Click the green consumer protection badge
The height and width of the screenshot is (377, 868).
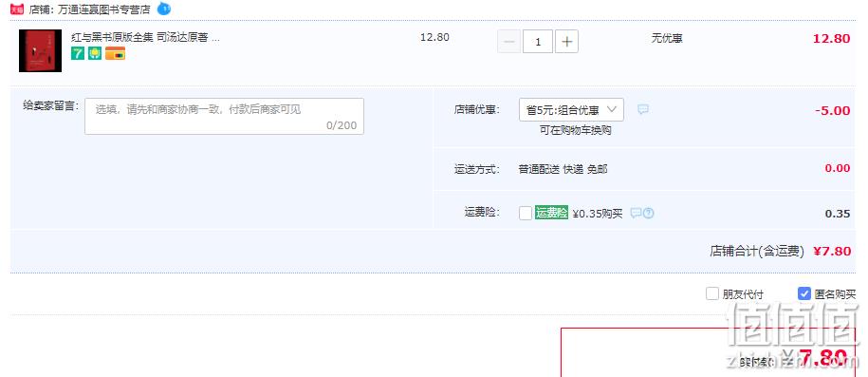point(95,53)
